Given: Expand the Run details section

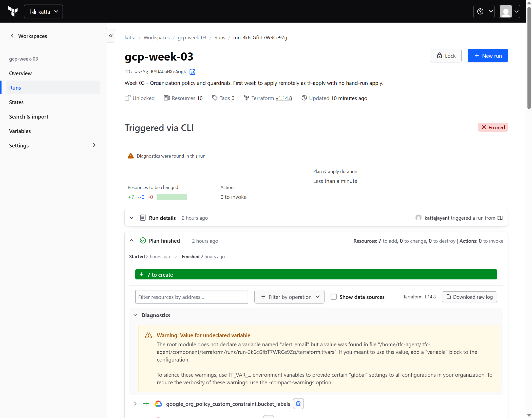Looking at the screenshot, I should click(131, 218).
